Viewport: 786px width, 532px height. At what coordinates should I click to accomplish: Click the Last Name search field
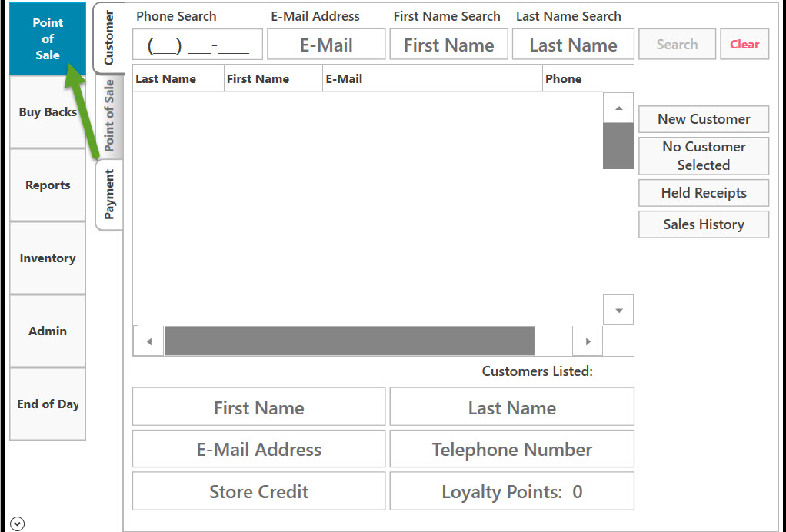[x=573, y=45]
